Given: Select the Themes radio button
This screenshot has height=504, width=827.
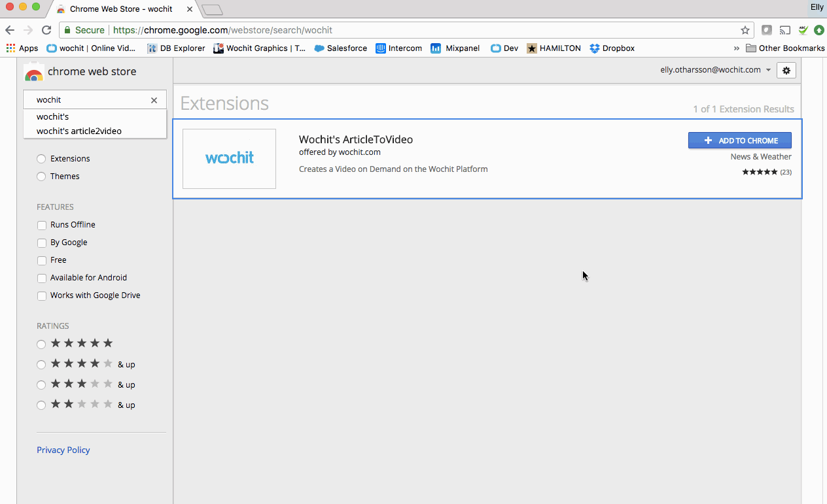Looking at the screenshot, I should [41, 176].
